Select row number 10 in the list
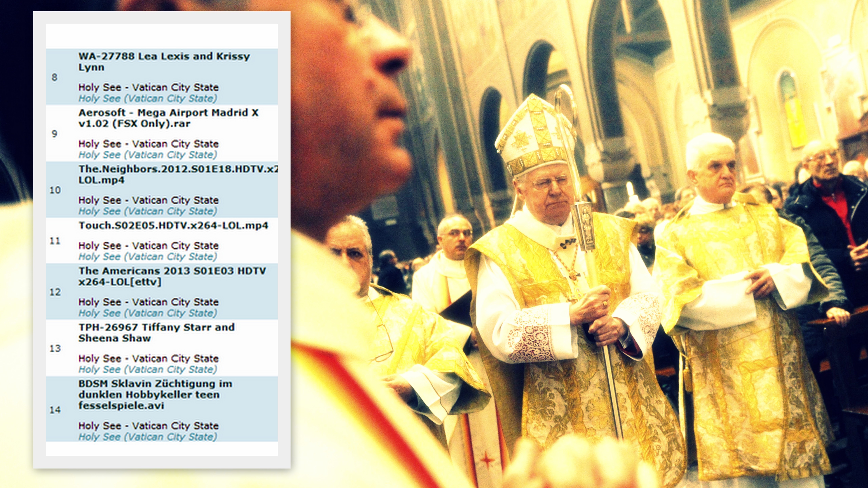Screen dimensions: 868x488 click(x=55, y=190)
